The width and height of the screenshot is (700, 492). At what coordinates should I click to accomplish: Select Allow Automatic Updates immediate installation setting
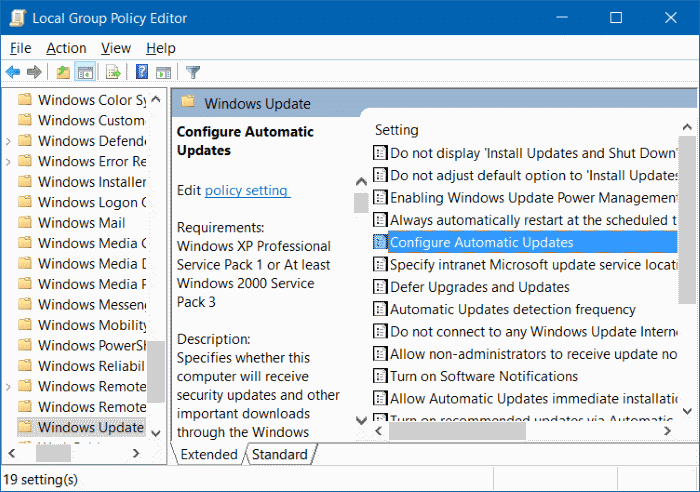tap(525, 399)
